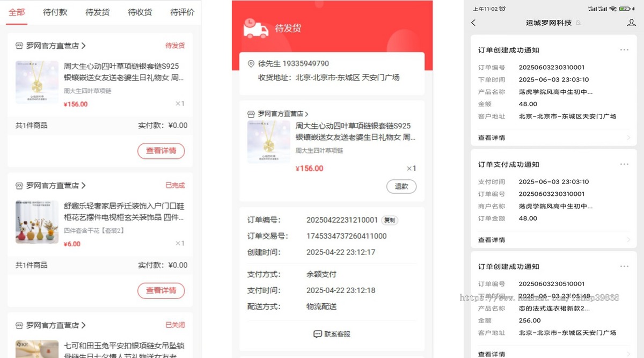Click the 物流配送 delivery method value
Viewport: 644px width, 358px height.
(x=321, y=306)
